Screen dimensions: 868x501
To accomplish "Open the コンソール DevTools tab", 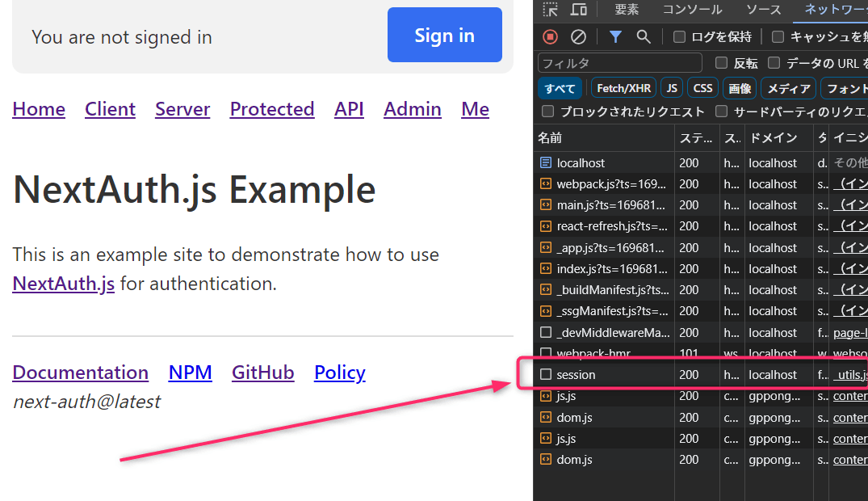I will click(x=693, y=10).
